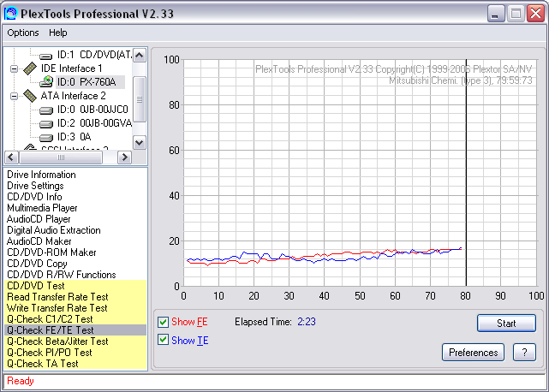The height and width of the screenshot is (392, 549).
Task: Select ID:3 0A drive
Action: (74, 137)
